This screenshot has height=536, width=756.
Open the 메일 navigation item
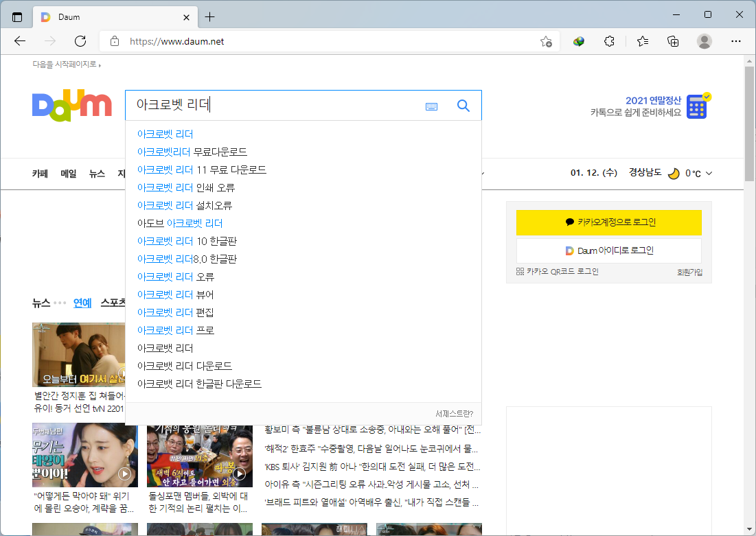(x=69, y=174)
